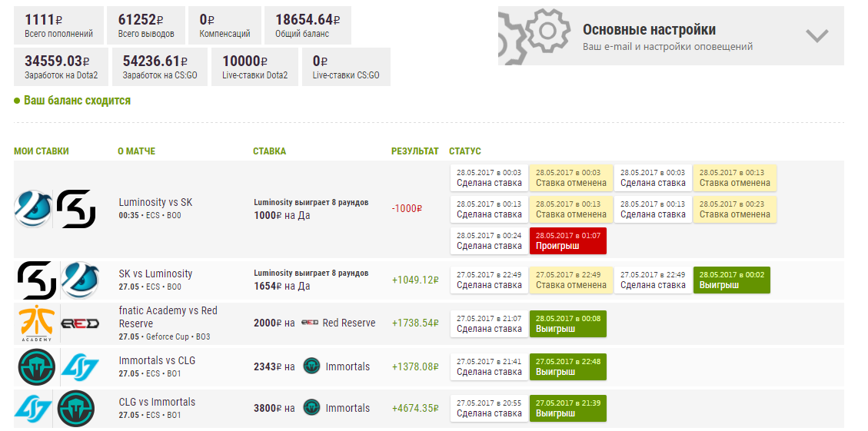Click the +1378.08₽ result value
868x431 pixels.
(414, 366)
